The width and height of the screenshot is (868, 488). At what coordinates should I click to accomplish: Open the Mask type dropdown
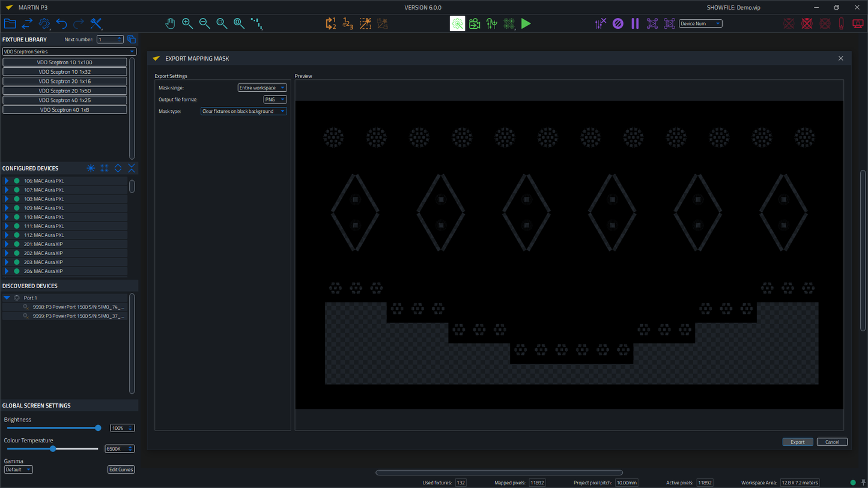tap(243, 111)
